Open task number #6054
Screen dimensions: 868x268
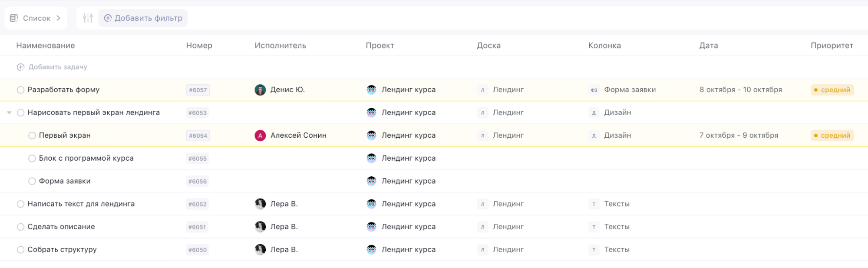(x=198, y=136)
